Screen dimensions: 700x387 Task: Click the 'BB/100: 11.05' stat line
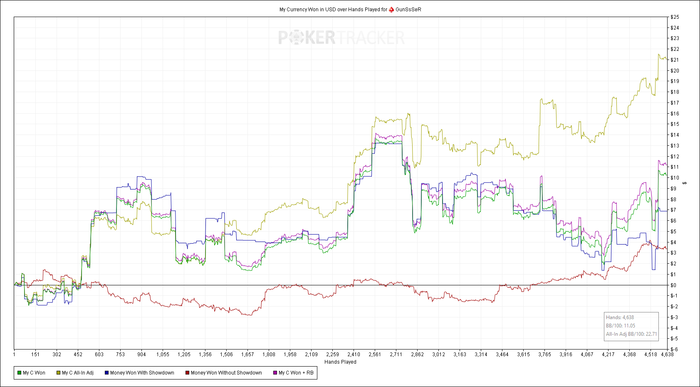pyautogui.click(x=621, y=325)
